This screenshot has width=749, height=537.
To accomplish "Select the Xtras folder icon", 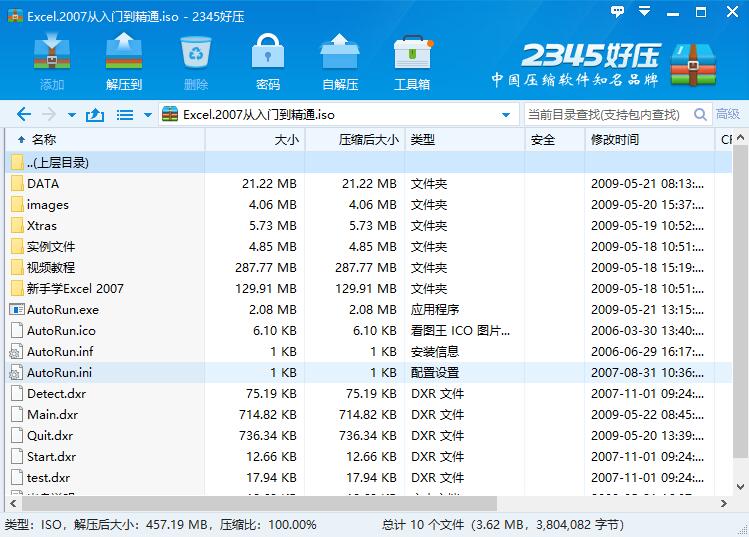I will point(17,226).
